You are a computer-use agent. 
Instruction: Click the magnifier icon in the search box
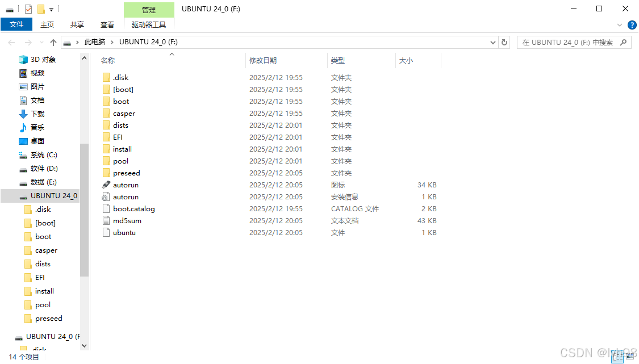point(623,43)
